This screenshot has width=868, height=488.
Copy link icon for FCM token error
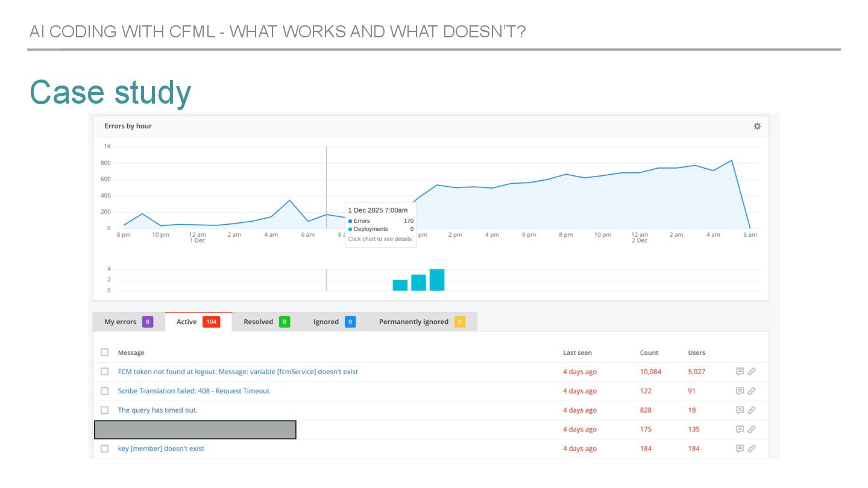click(752, 372)
